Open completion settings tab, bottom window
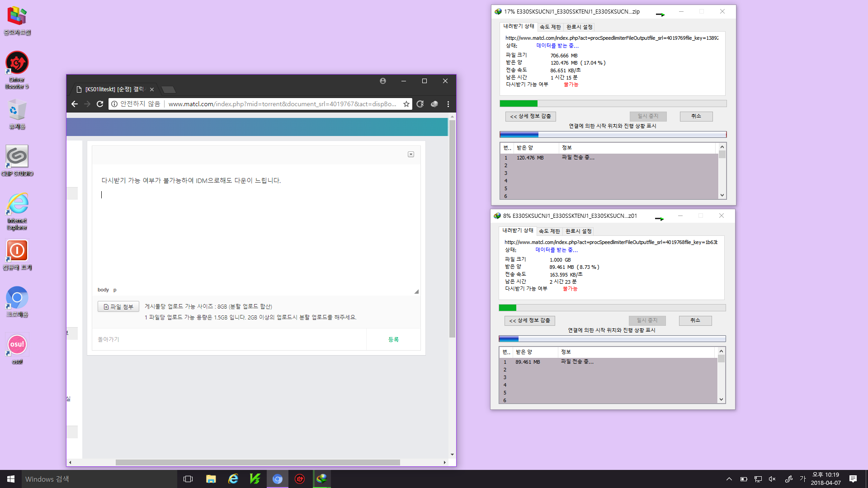The image size is (868, 488). 578,231
